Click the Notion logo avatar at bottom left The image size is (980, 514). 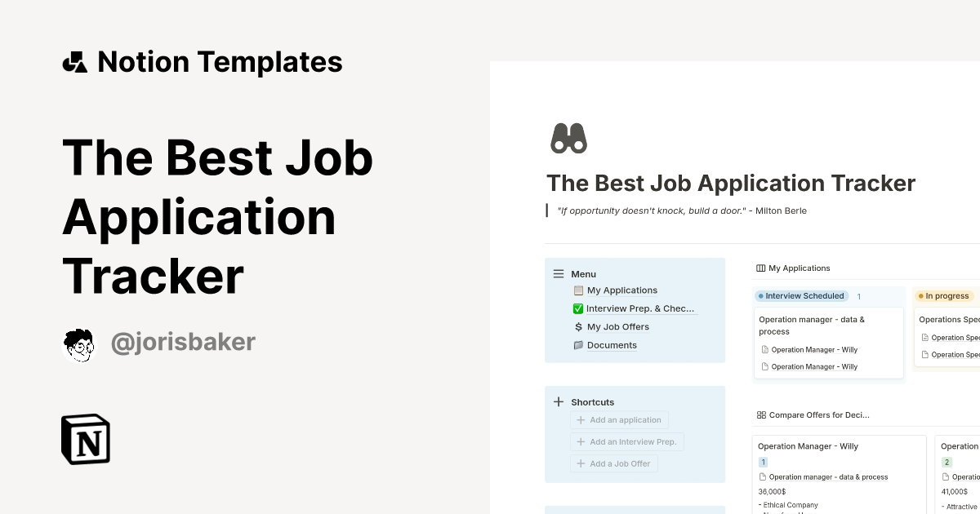pos(85,439)
